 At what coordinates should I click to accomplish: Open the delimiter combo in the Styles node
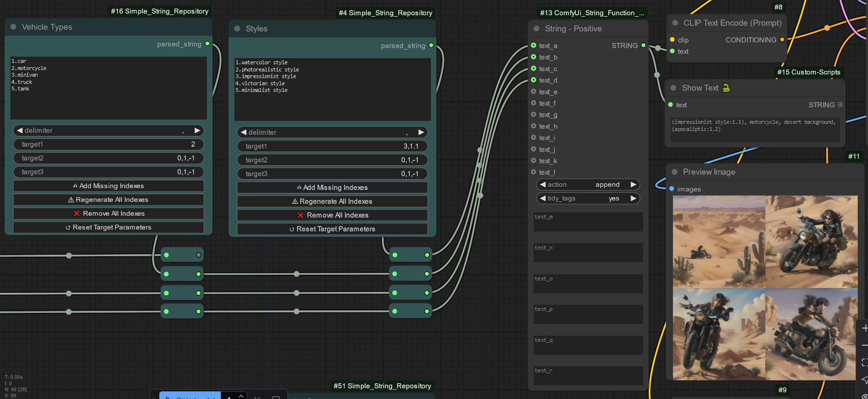(x=332, y=132)
